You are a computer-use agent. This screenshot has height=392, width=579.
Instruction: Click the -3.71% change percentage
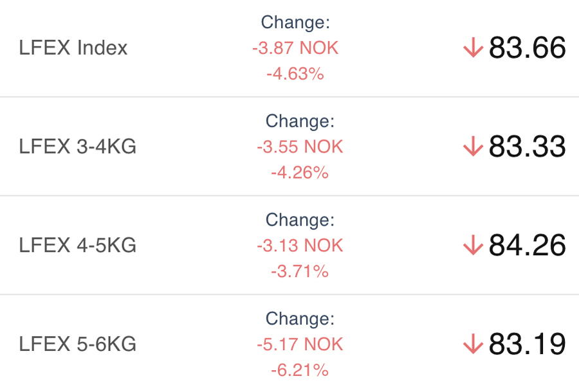point(300,271)
